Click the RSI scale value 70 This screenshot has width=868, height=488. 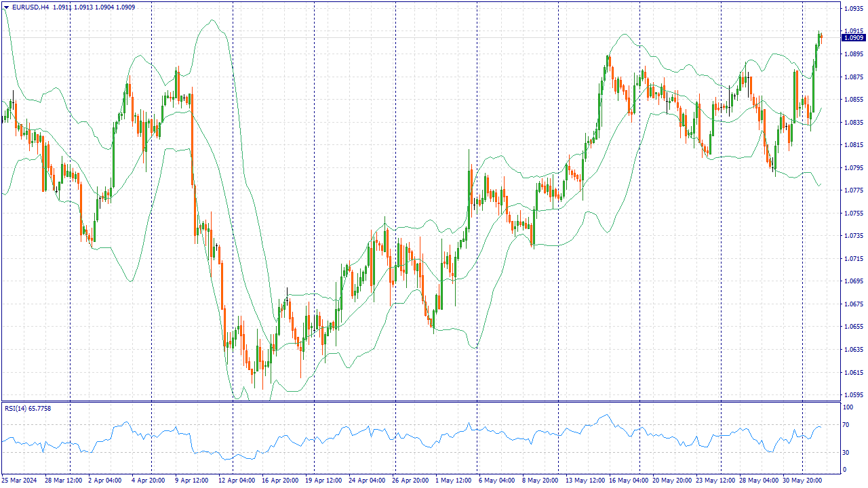[846, 425]
